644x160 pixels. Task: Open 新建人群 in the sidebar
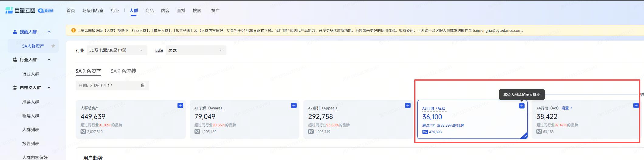click(x=31, y=116)
